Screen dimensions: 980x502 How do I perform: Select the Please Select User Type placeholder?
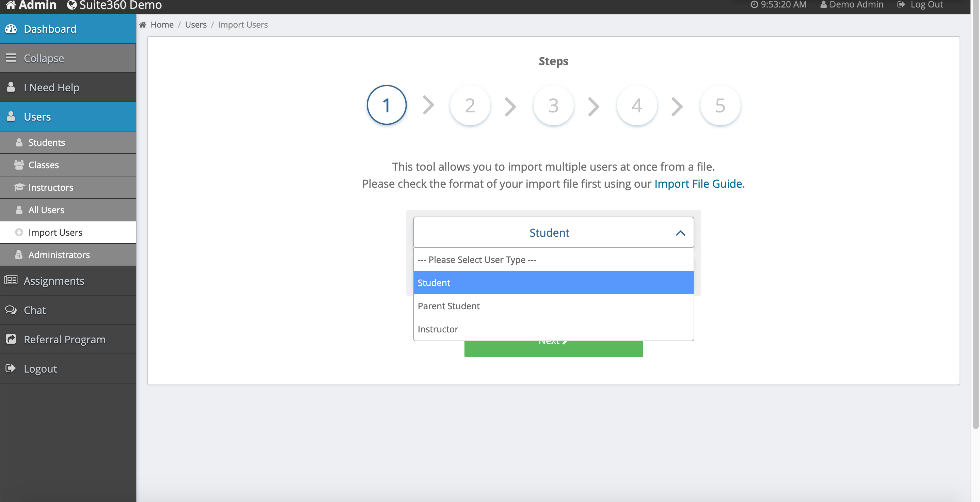point(477,260)
